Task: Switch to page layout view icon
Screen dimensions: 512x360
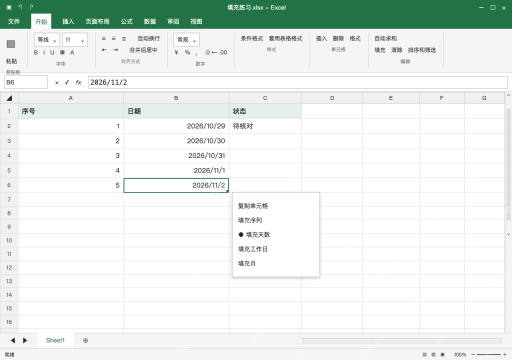Action: point(434,355)
